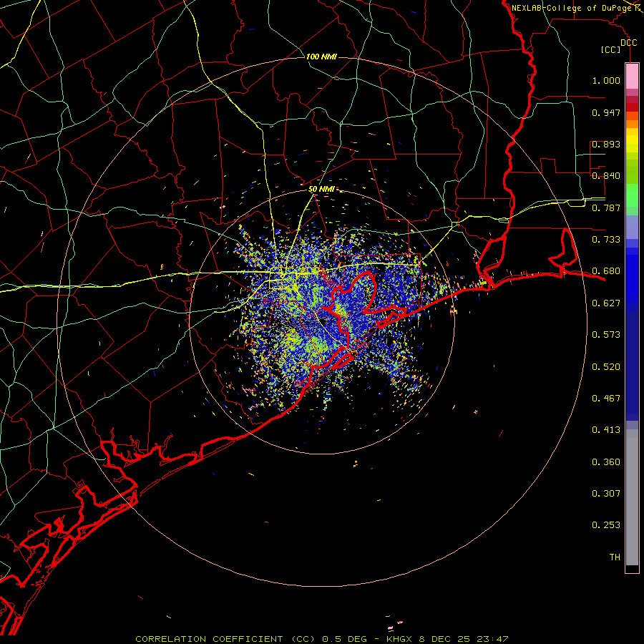644x644 pixels.
Task: Select the 0.573 scale value
Action: (606, 335)
